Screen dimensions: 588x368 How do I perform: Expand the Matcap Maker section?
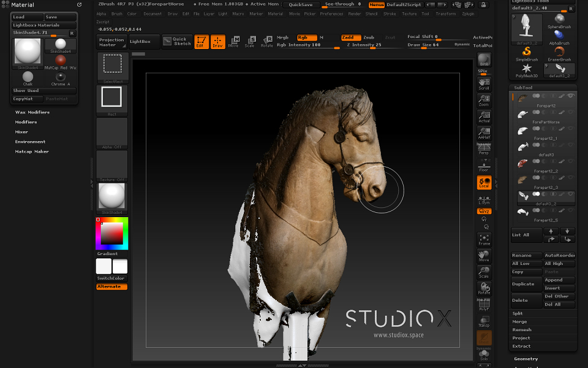[32, 151]
